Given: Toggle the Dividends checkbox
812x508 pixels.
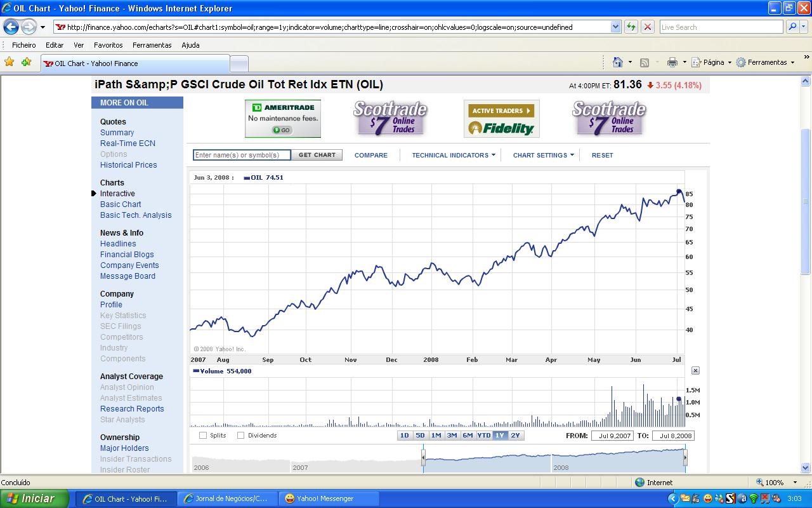Looking at the screenshot, I should point(241,436).
